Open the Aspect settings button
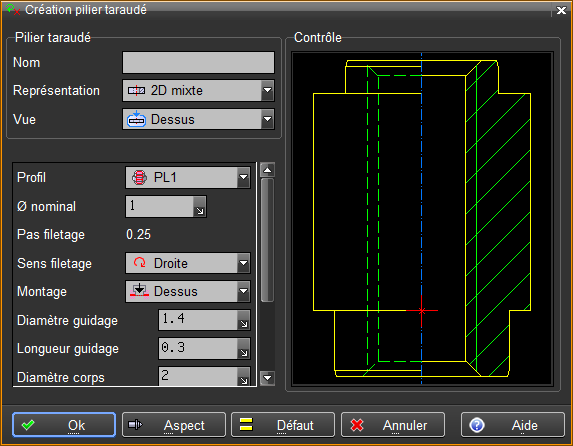Viewport: 573px width, 446px height. 174,425
